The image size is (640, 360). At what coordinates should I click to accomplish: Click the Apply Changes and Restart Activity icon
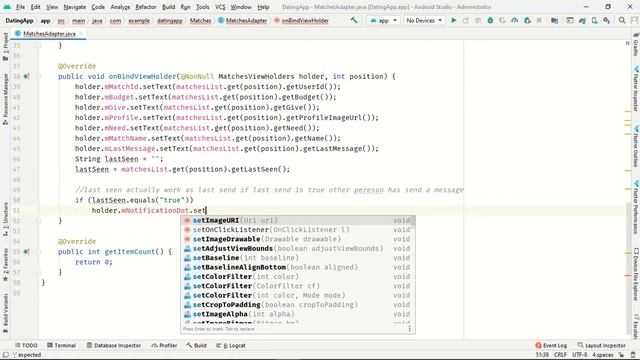(x=466, y=20)
